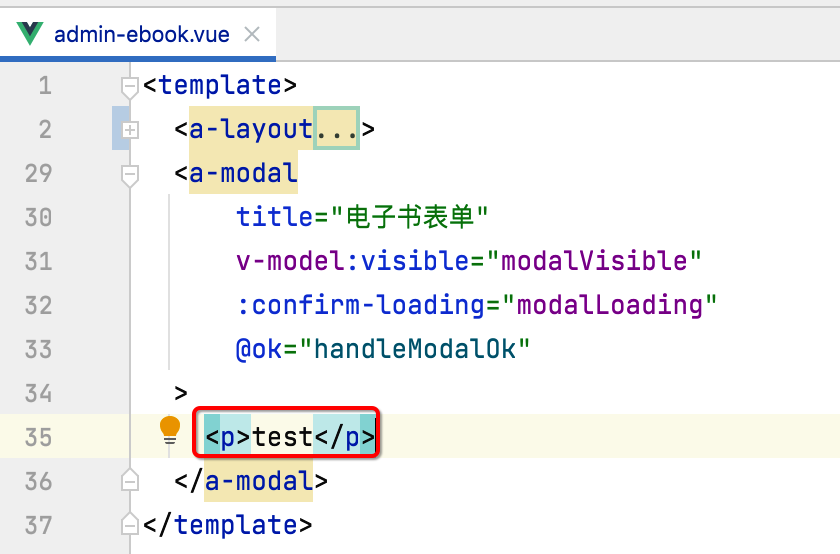Screen dimensions: 840x554
Task: Click line number 32 in gutter
Action: 39,305
